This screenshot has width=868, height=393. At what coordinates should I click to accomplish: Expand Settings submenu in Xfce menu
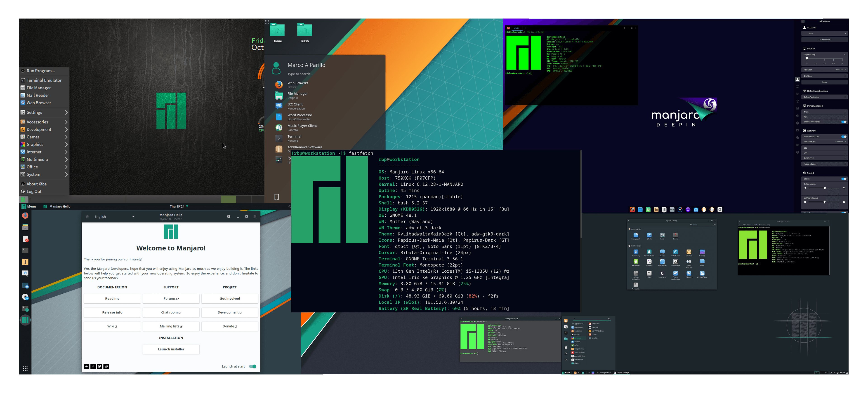(44, 112)
